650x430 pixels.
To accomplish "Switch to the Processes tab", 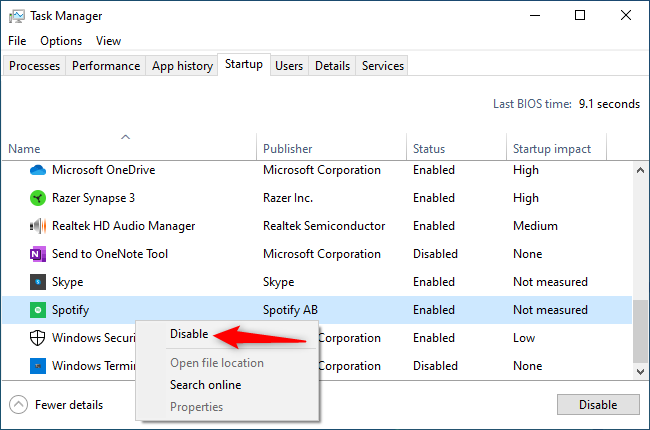I will (x=34, y=66).
